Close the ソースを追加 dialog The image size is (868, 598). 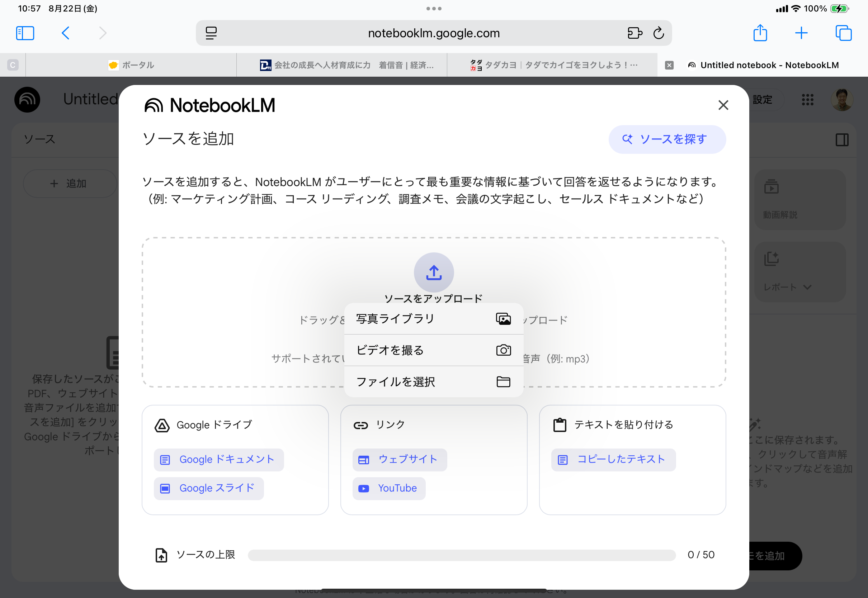[723, 105]
